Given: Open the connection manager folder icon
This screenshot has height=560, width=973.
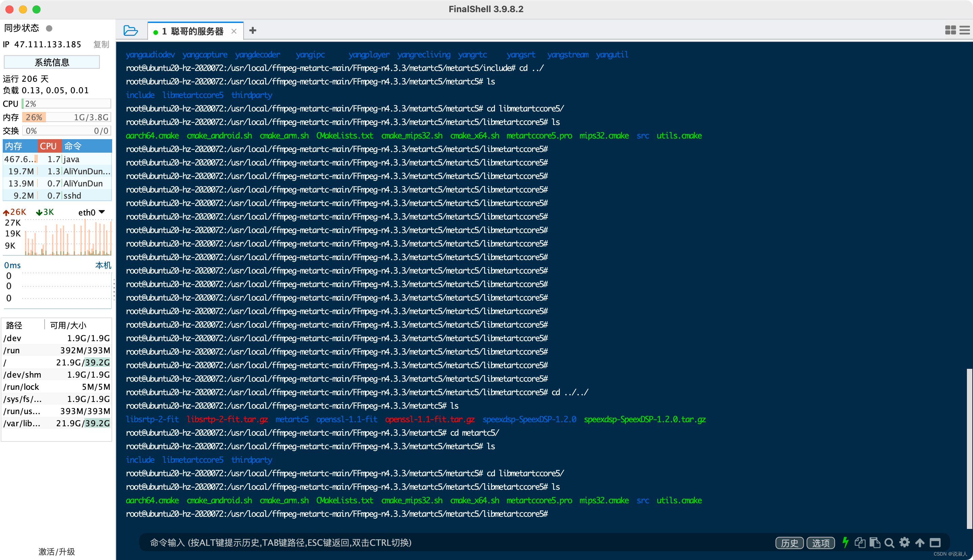Looking at the screenshot, I should pos(130,30).
